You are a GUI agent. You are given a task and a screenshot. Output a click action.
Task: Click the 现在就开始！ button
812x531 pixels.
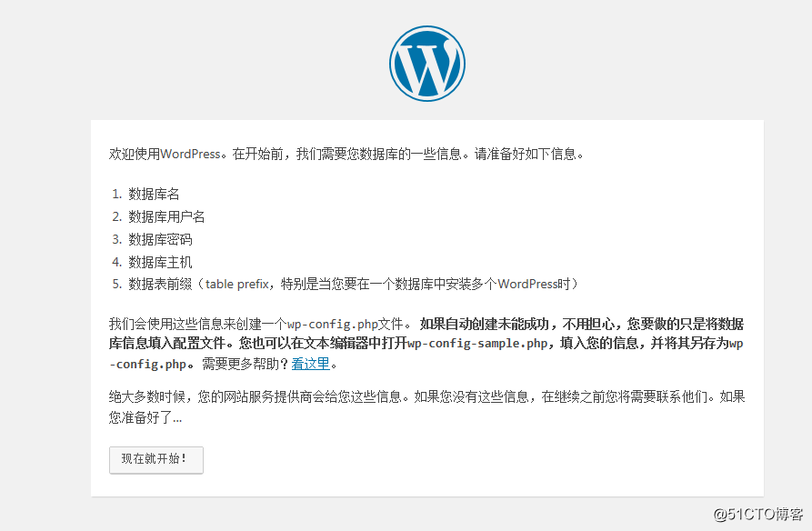(x=155, y=460)
